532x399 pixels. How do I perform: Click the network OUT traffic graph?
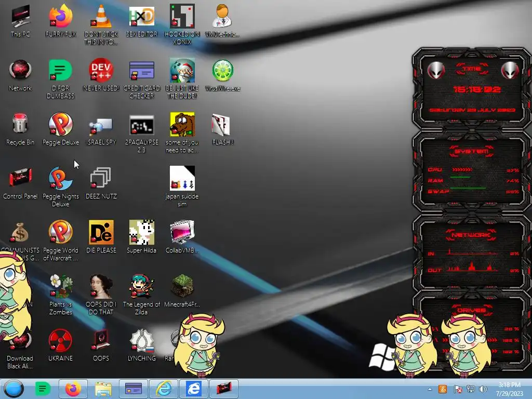tap(472, 268)
